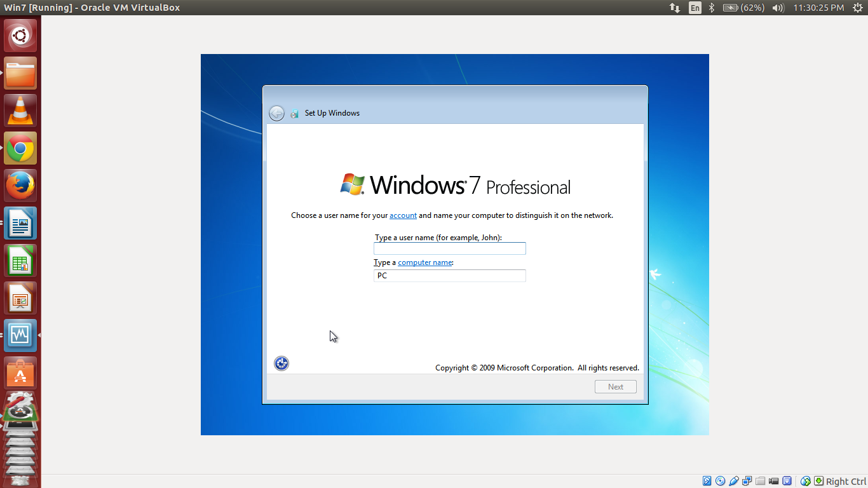
Task: Click the optical disc status icon
Action: point(720,481)
